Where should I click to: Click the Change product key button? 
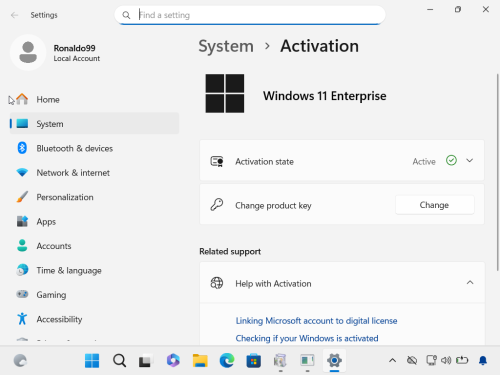(x=435, y=205)
